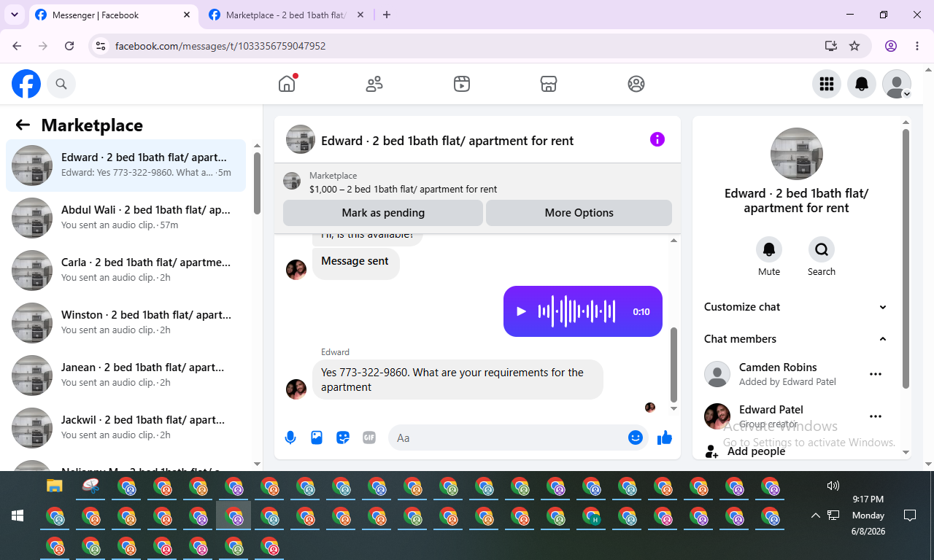Switch to the Messenger | Facebook tab
934x560 pixels.
tap(113, 15)
